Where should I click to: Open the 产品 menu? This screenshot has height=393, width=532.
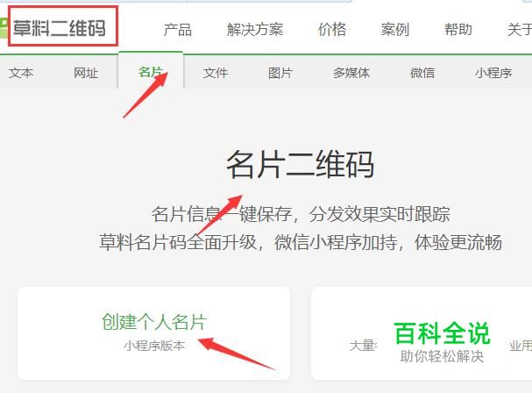(177, 30)
